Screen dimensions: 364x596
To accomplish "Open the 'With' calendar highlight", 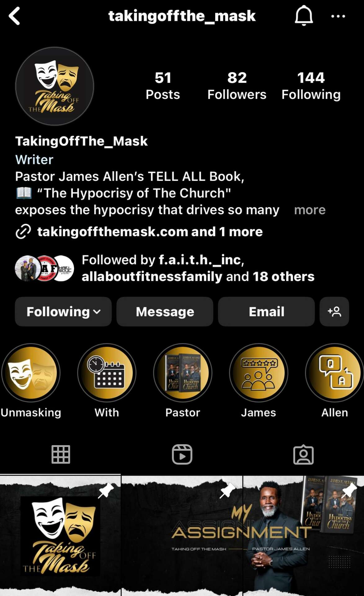I will click(107, 372).
